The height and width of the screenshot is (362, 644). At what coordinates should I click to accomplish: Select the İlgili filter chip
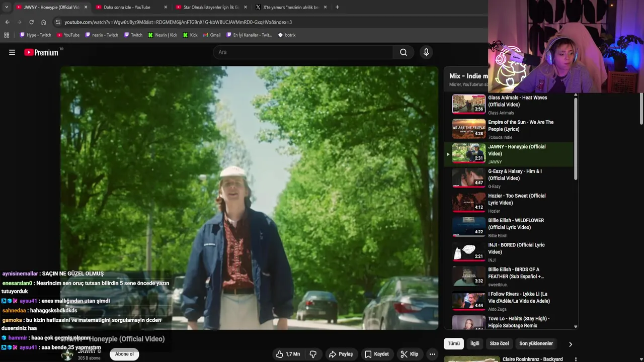point(474,343)
